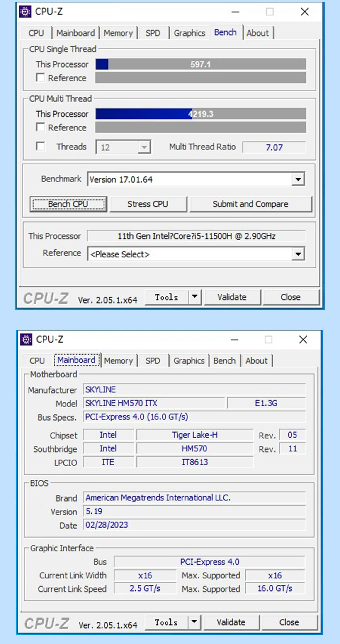Close the Bench window with the X icon
This screenshot has width=340, height=644.
pos(304,12)
